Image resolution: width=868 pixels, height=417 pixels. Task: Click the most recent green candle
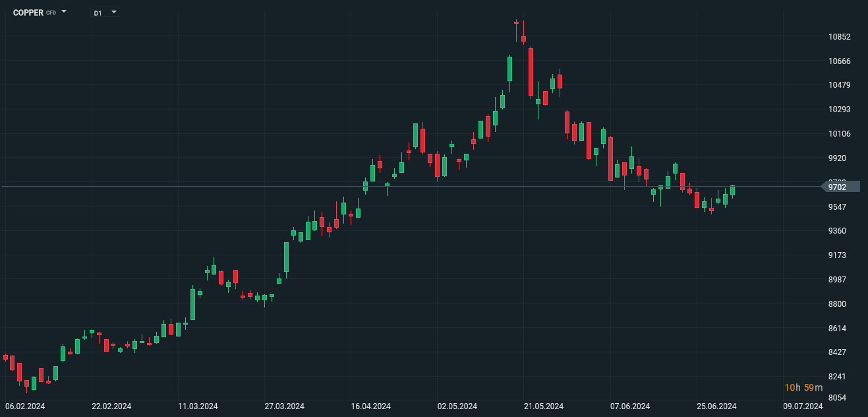(x=732, y=191)
